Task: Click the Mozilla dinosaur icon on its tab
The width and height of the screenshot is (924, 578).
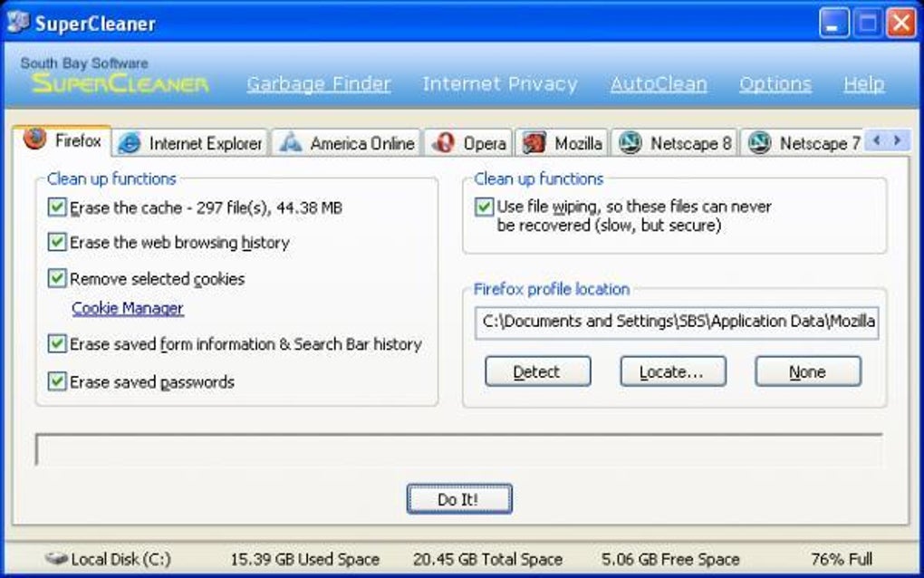Action: coord(534,143)
